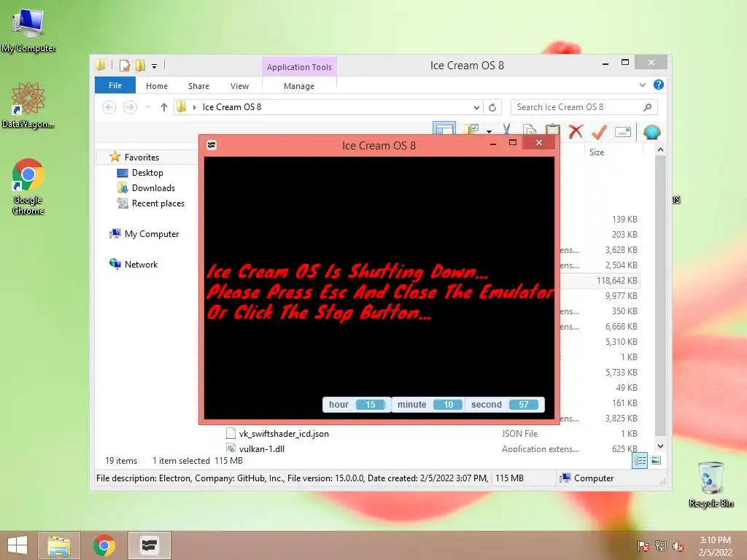
Task: Open the Google Chrome desktop shortcut
Action: (28, 187)
